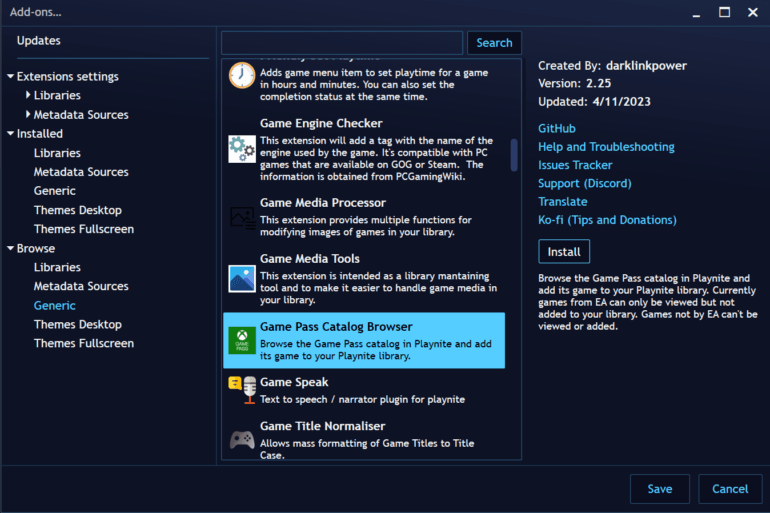Image resolution: width=770 pixels, height=513 pixels.
Task: Open the Ko-fi Tips and Donations link
Action: [x=607, y=220]
